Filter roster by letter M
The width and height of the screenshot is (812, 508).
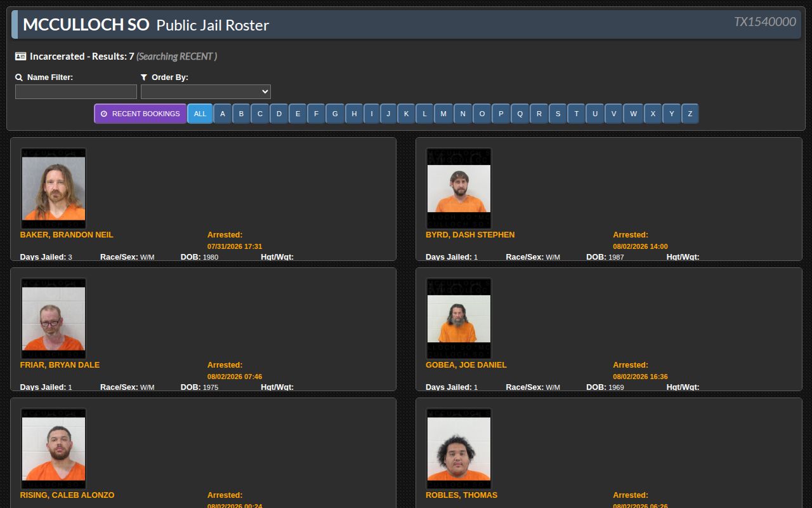(x=443, y=114)
